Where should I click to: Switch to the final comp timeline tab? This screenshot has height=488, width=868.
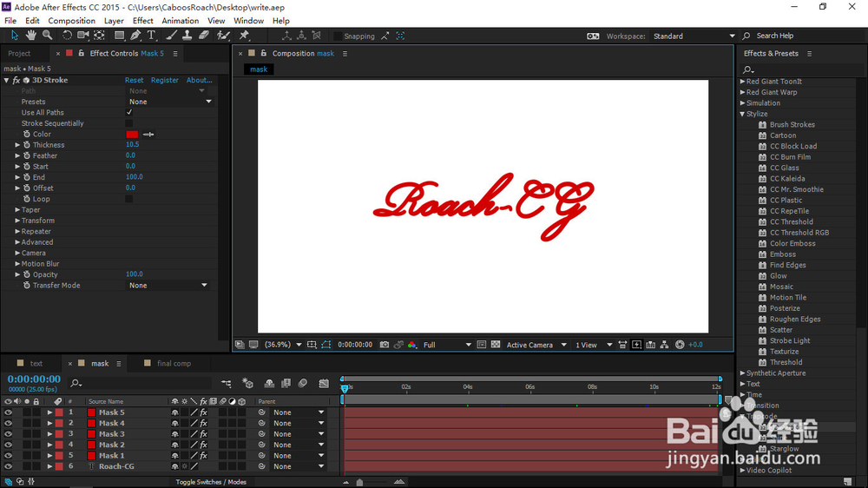click(174, 363)
